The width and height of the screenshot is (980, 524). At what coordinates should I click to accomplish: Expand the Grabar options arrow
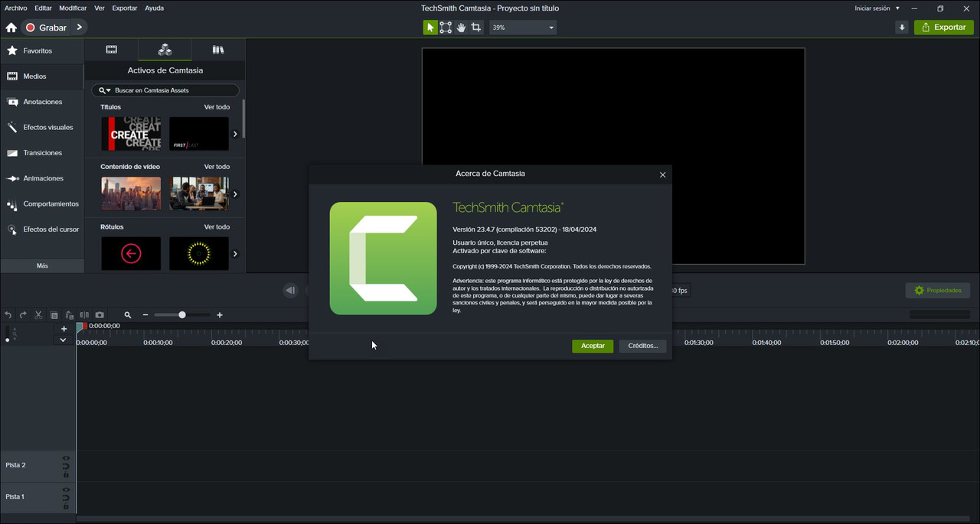point(79,28)
